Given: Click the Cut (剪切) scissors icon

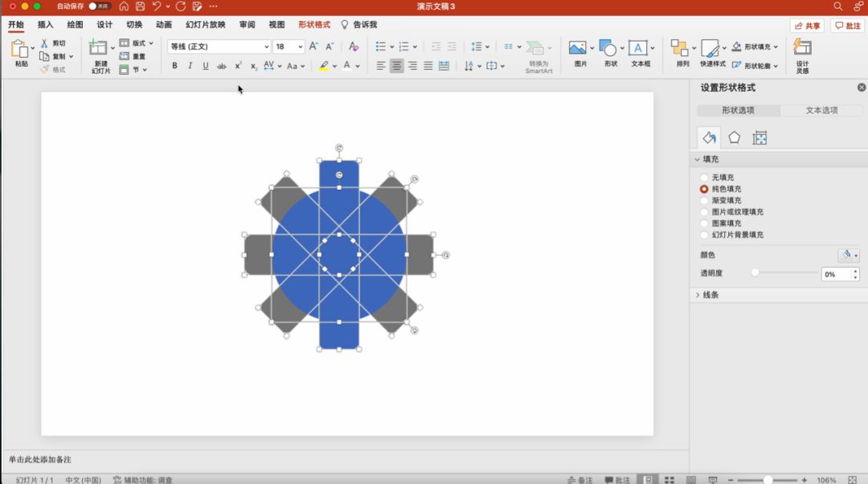Looking at the screenshot, I should tap(44, 43).
